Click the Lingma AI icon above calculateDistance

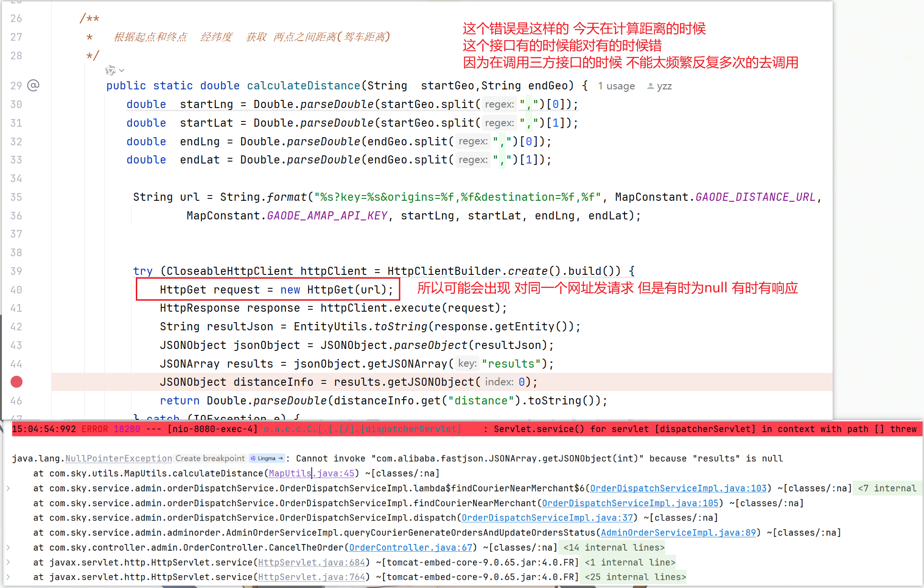click(110, 70)
